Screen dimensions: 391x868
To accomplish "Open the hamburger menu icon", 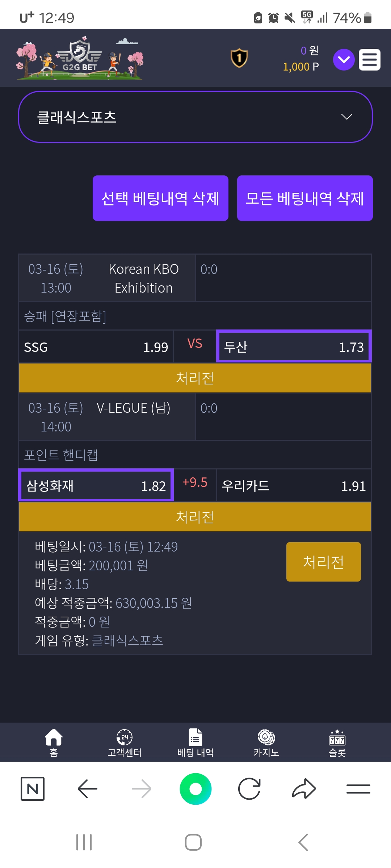I will (370, 59).
